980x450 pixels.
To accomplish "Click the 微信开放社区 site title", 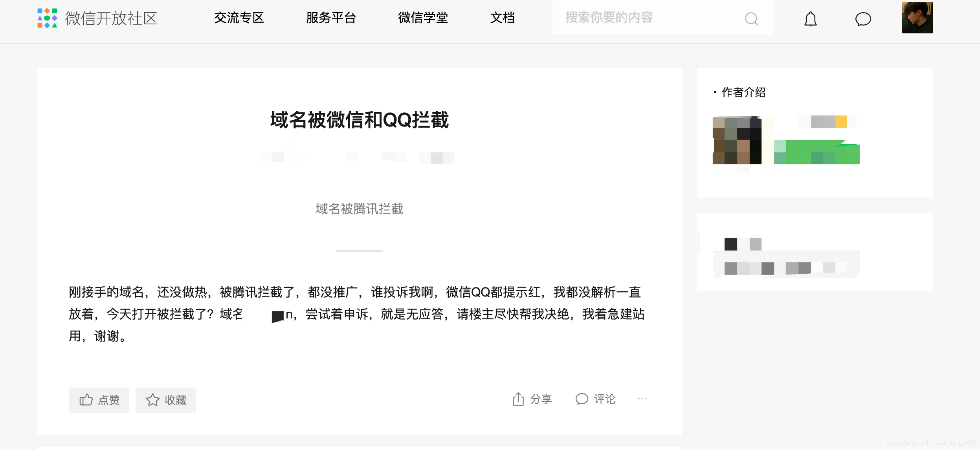I will tap(111, 18).
